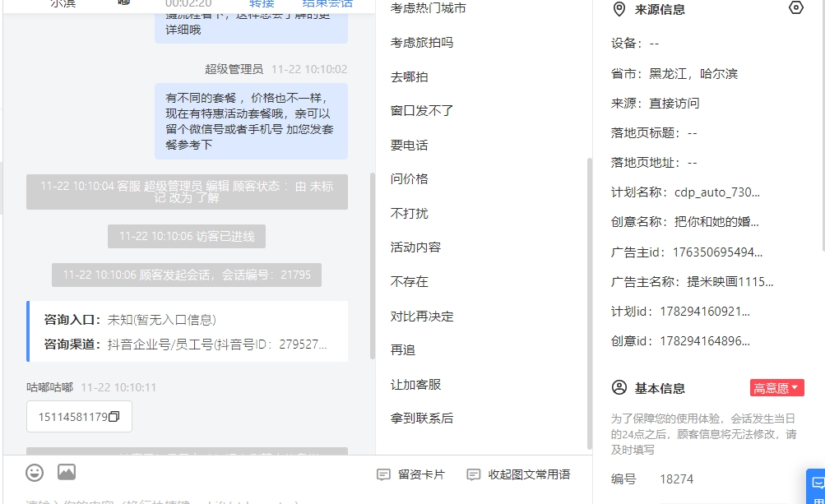Select quick phrase 对比再决定
This screenshot has width=825, height=504.
click(421, 317)
